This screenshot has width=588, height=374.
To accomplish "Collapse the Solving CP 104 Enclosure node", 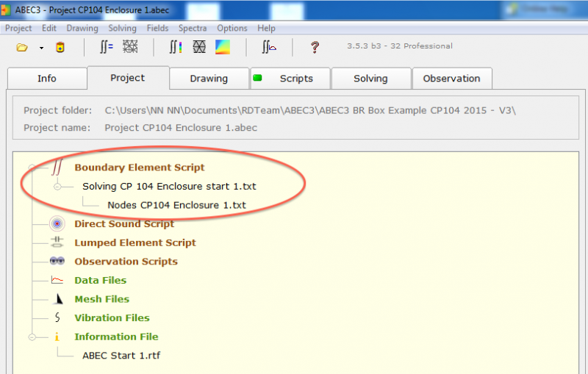I will [58, 187].
